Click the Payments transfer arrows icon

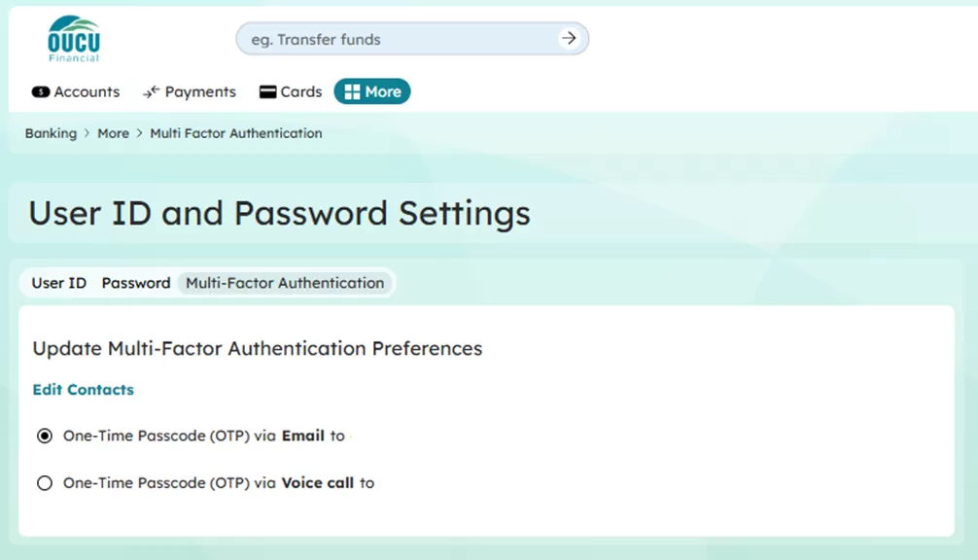tap(151, 92)
